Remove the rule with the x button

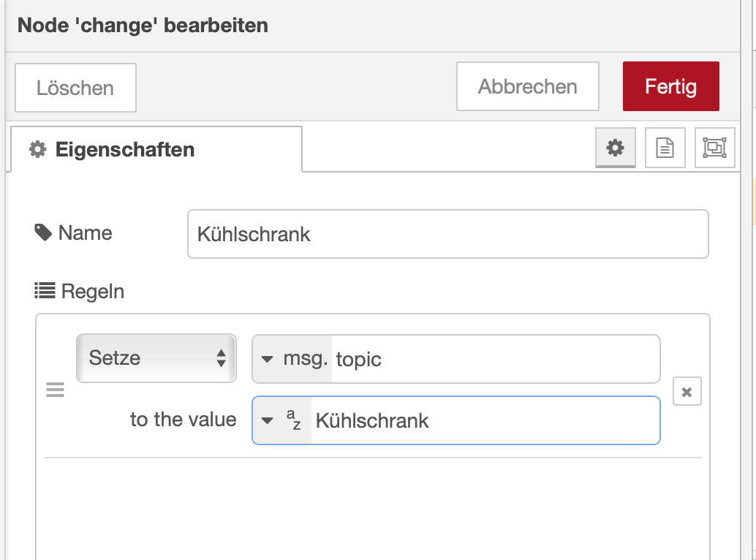click(687, 392)
